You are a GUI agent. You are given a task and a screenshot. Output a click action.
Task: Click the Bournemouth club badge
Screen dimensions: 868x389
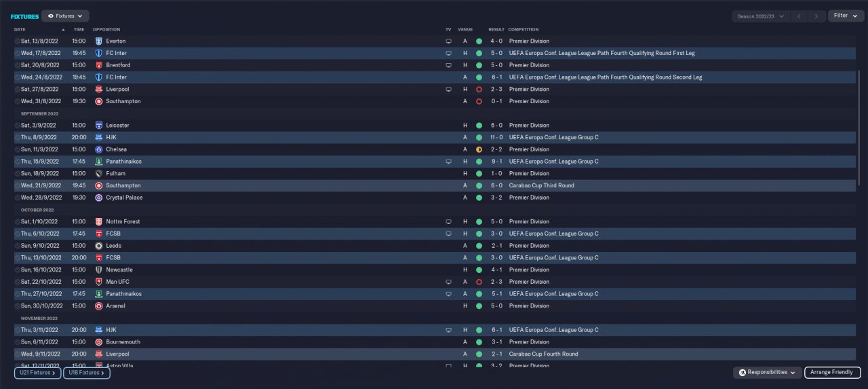(98, 342)
